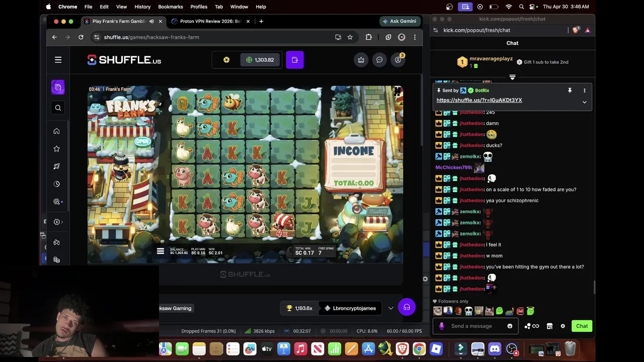Image resolution: width=644 pixels, height=362 pixels.
Task: Click the purple casino dice sidebar icon
Action: 58,87
